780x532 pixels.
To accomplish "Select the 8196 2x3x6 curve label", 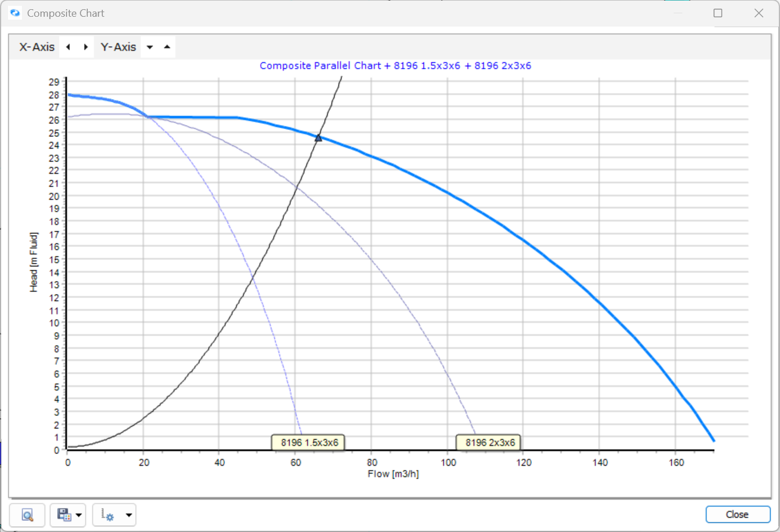I will click(x=489, y=442).
